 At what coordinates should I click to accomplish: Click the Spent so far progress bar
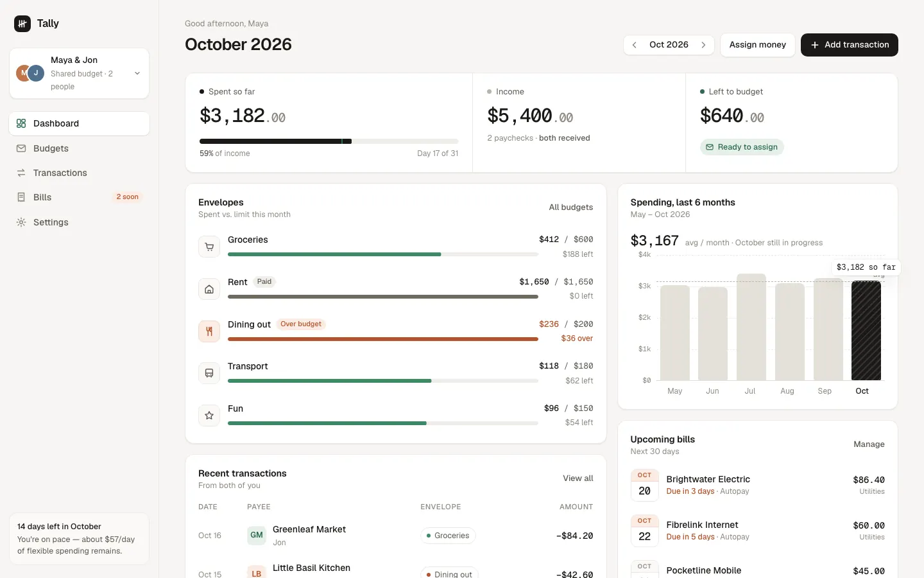(x=329, y=141)
